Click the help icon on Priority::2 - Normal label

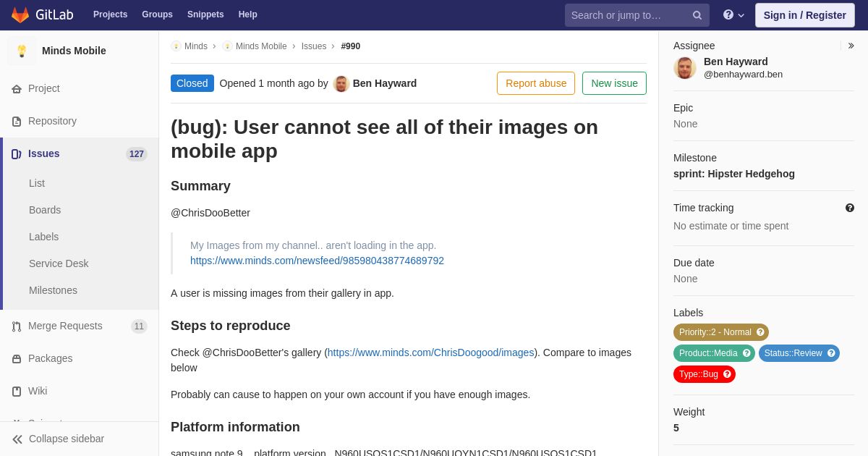pyautogui.click(x=760, y=332)
